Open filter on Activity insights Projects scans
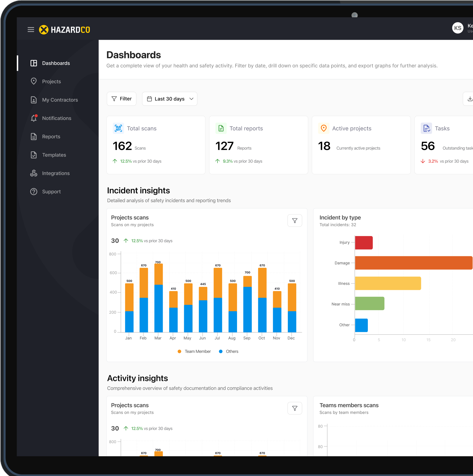473x476 pixels. (295, 408)
